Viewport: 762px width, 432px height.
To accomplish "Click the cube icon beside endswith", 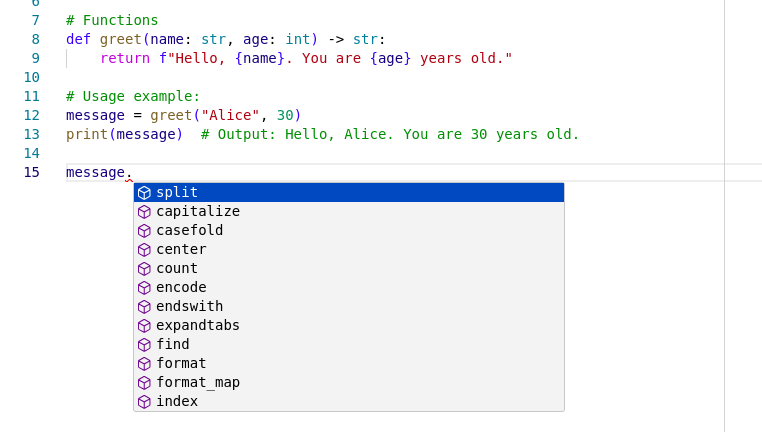I will point(144,306).
